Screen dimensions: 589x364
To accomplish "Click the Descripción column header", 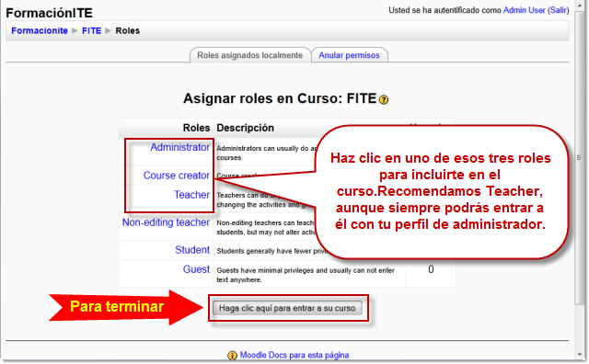I will coord(246,128).
